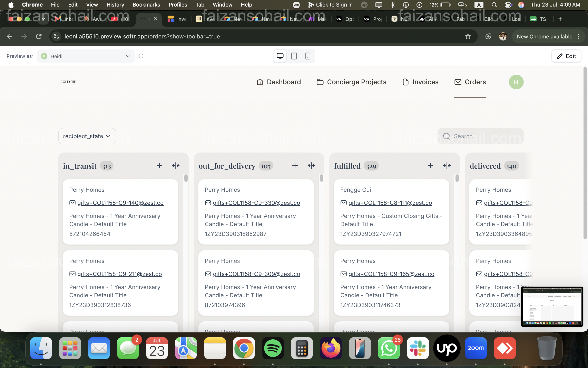588x368 pixels.
Task: Click the Fengge Cui card name
Action: point(355,190)
